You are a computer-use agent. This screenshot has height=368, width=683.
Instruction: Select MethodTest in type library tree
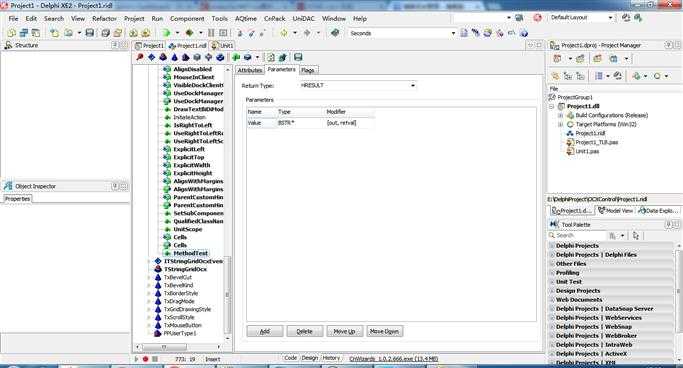[x=190, y=253]
